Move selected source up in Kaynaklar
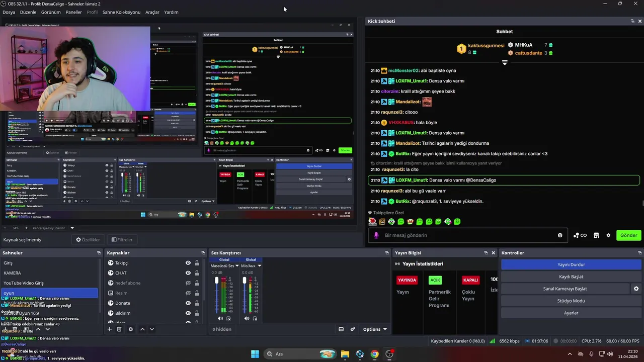 click(x=142, y=329)
